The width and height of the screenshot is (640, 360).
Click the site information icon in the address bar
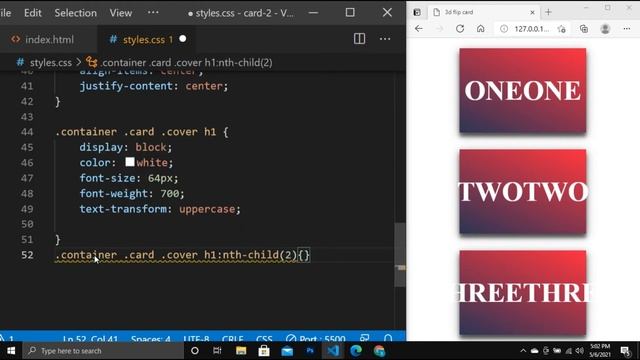coord(504,29)
